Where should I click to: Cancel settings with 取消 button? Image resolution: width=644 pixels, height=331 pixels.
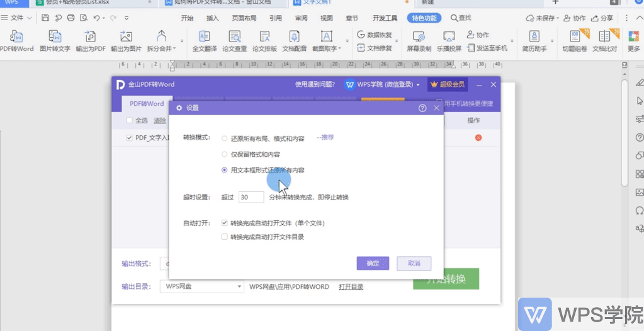coord(414,264)
